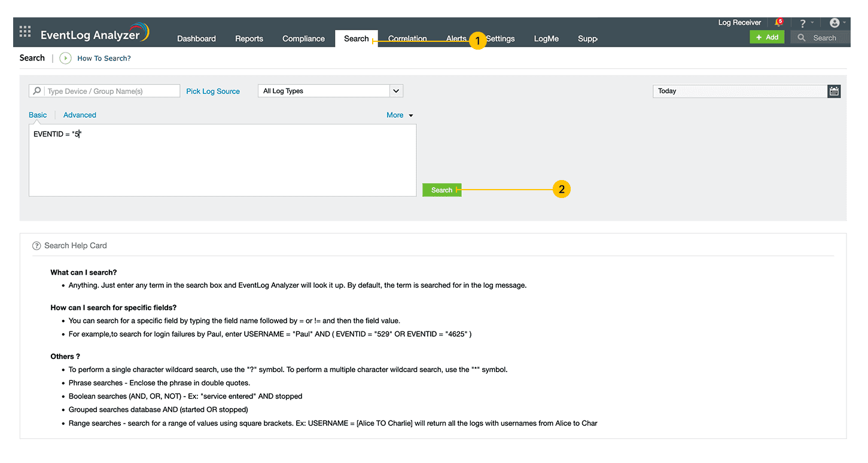Click the green Add button

767,37
